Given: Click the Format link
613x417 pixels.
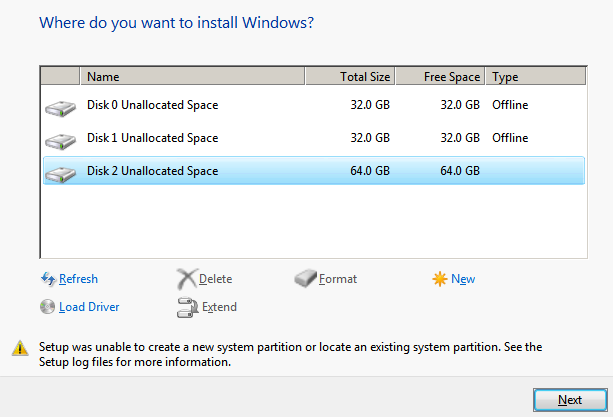Looking at the screenshot, I should click(338, 279).
